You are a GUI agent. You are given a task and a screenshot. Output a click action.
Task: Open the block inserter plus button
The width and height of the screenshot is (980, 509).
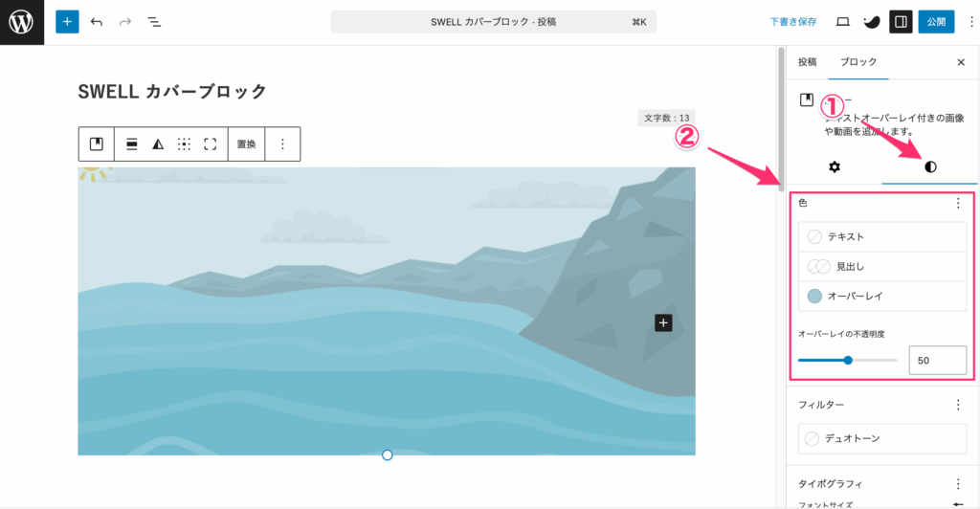(67, 22)
